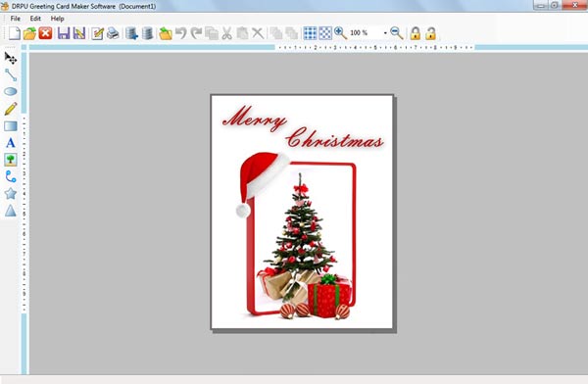Lock the selected object with closed padlock
The image size is (588, 384).
416,33
